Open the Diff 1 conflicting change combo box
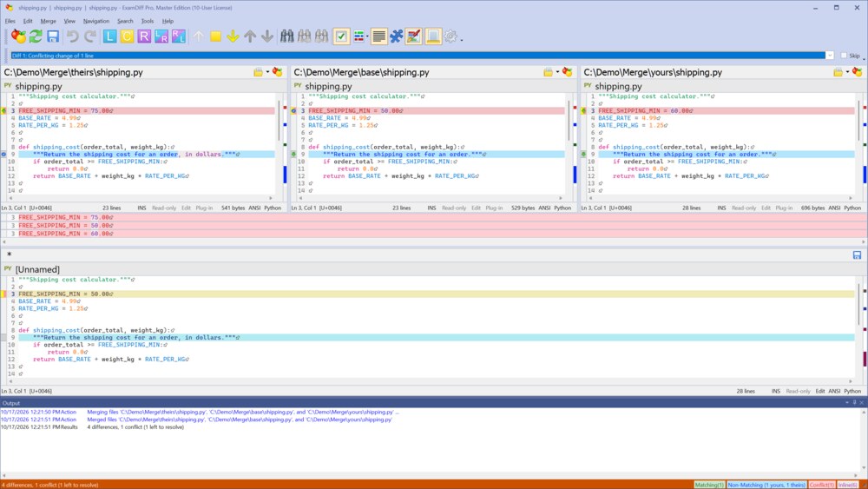Viewport: 868px width, 489px height. click(x=422, y=56)
